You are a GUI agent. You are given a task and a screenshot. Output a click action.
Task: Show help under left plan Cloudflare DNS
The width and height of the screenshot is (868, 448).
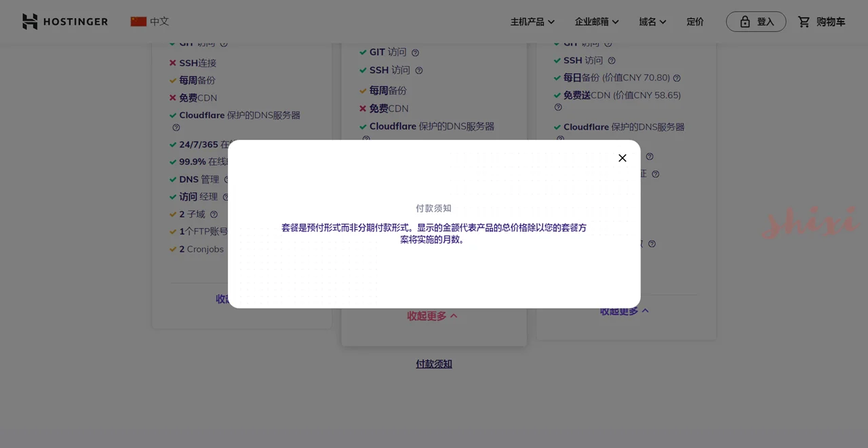(176, 128)
